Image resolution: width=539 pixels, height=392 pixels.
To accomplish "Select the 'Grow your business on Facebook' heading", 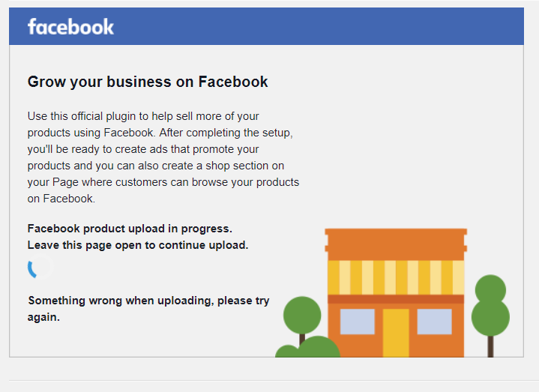I will (x=148, y=82).
